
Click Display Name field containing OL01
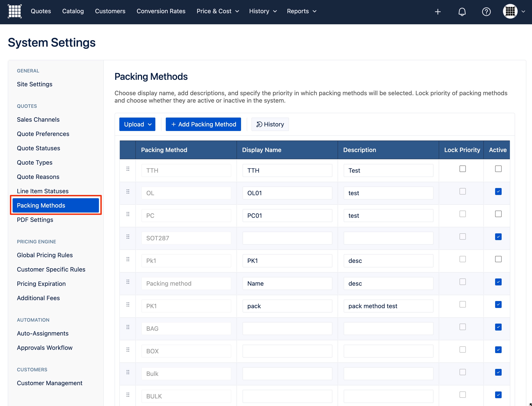click(287, 193)
